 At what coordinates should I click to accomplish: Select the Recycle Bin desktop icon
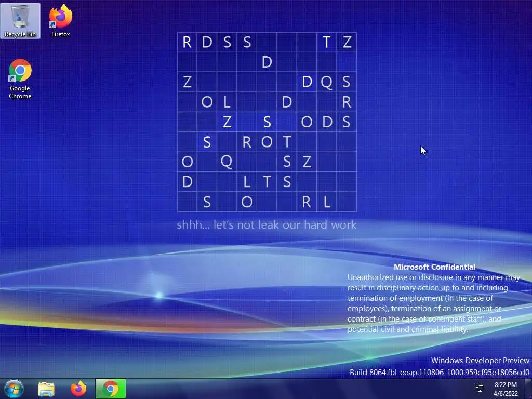click(20, 21)
